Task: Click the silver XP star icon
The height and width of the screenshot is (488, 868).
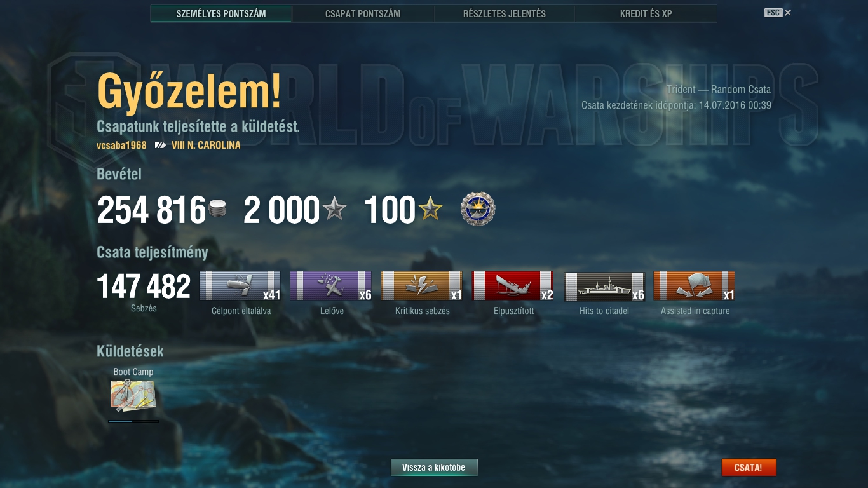Action: pyautogui.click(x=334, y=208)
